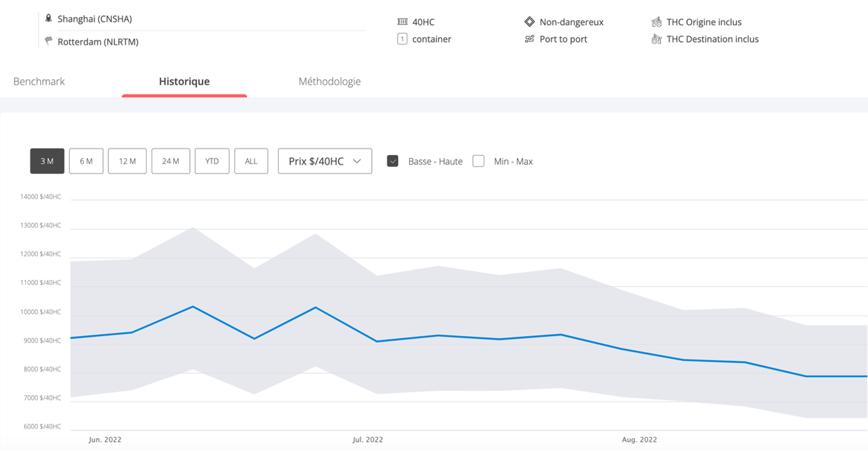
Task: Click the Jul. 2022 axis label
Action: point(367,439)
